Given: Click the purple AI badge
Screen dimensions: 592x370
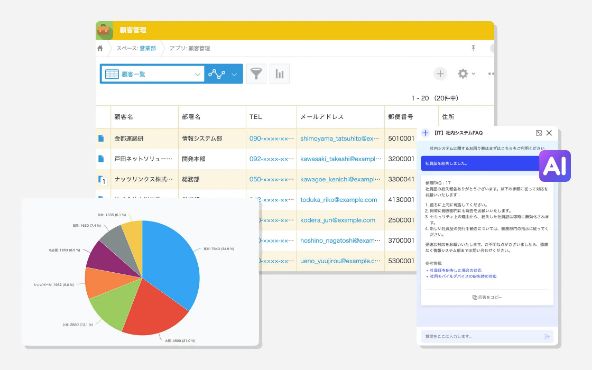Looking at the screenshot, I should 555,166.
